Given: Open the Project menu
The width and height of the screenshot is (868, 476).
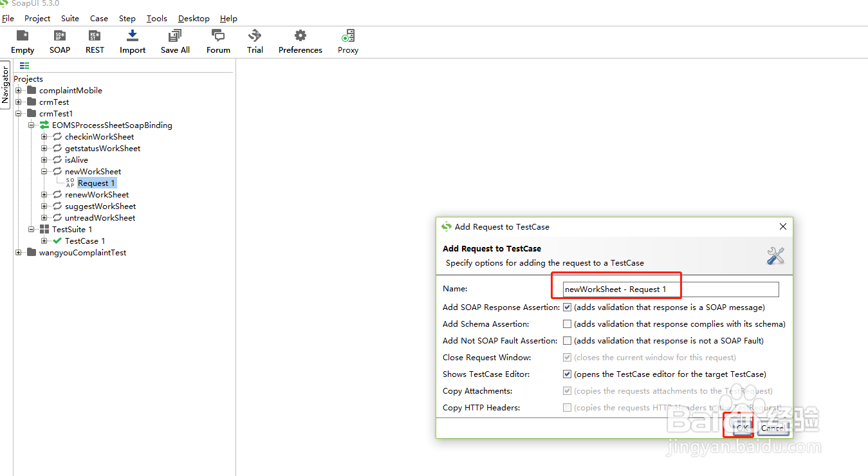Looking at the screenshot, I should (x=37, y=19).
